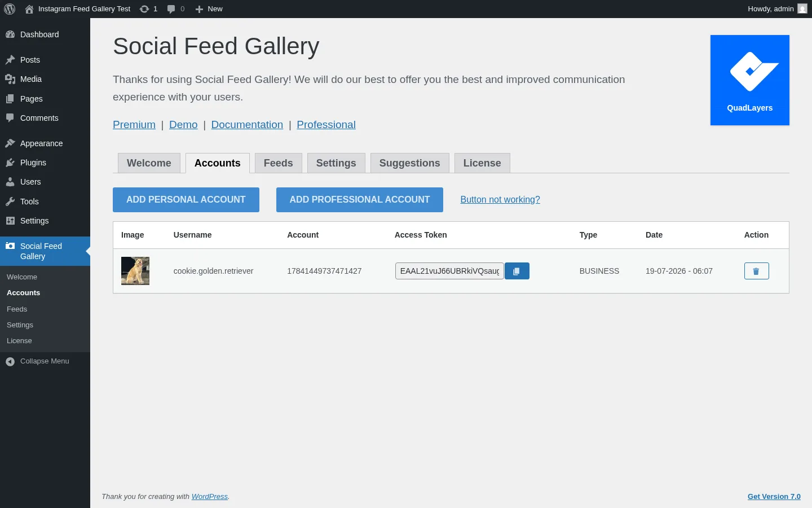Click the Premium link
812x508 pixels.
(134, 125)
